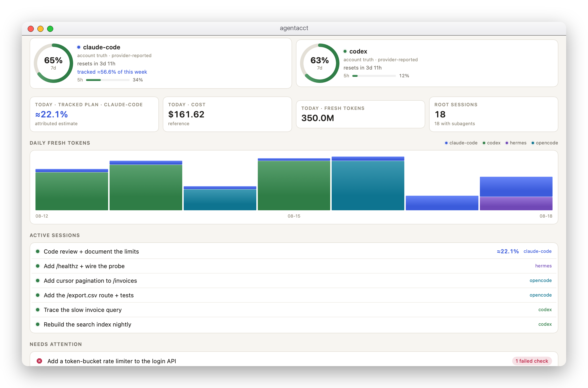The height and width of the screenshot is (388, 588).
Task: Click codex tag on Trace slow invoice row
Action: (x=545, y=309)
